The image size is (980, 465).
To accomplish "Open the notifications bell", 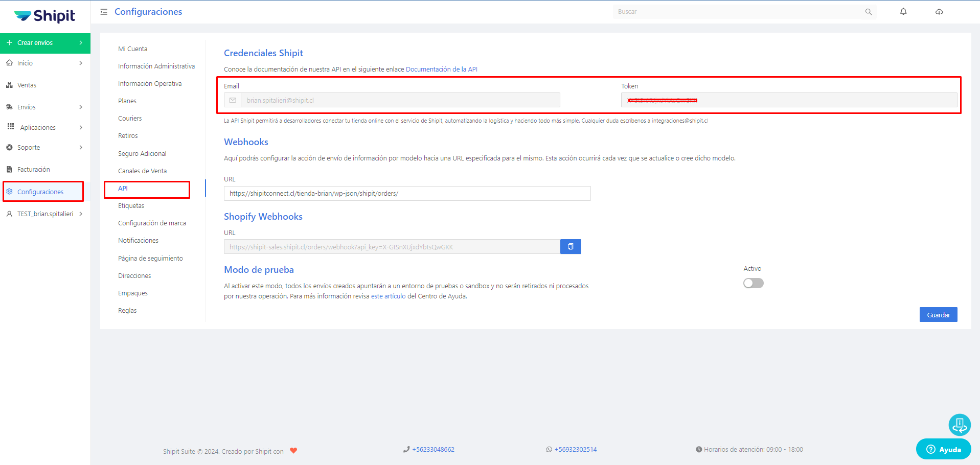I will coord(903,11).
